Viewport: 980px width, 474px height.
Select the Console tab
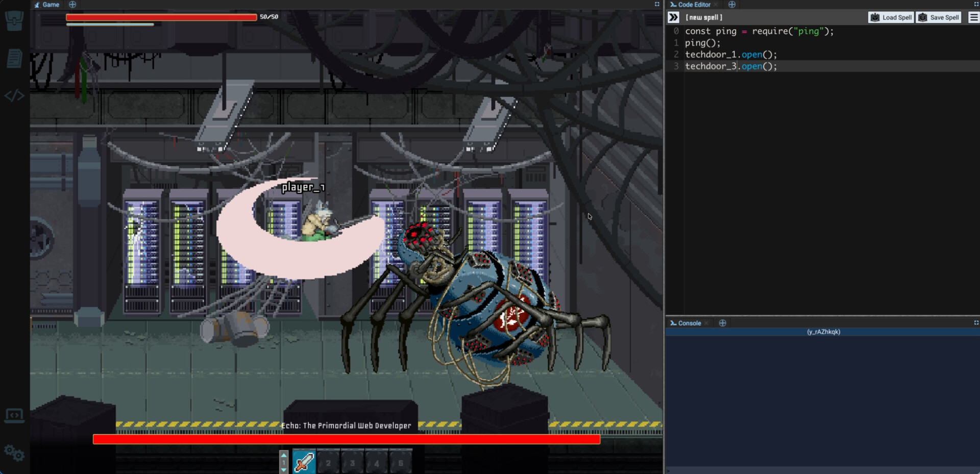690,323
